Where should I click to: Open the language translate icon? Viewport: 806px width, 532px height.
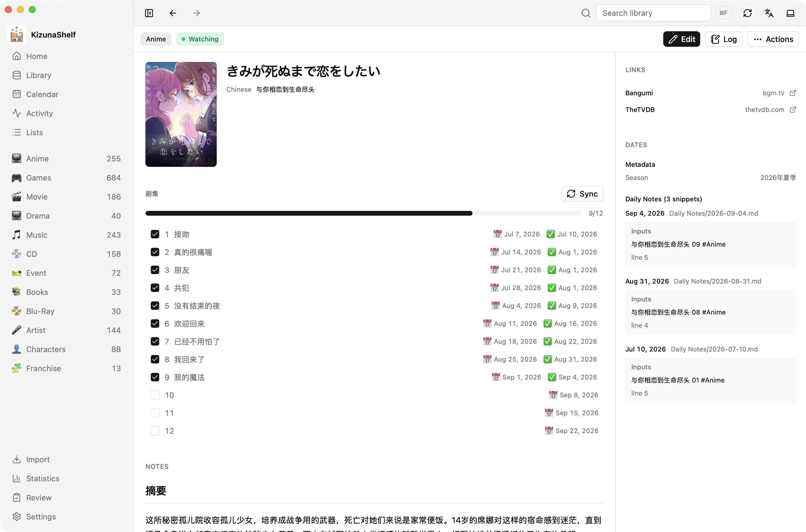[769, 13]
